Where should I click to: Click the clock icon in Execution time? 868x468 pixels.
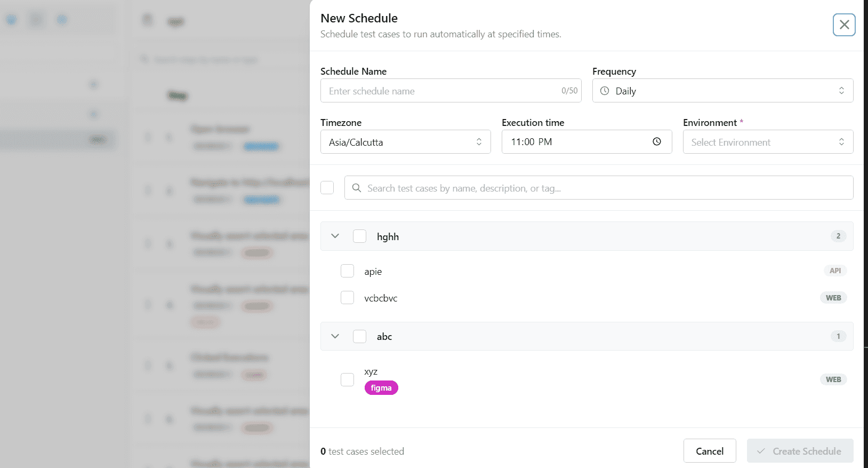(x=656, y=141)
